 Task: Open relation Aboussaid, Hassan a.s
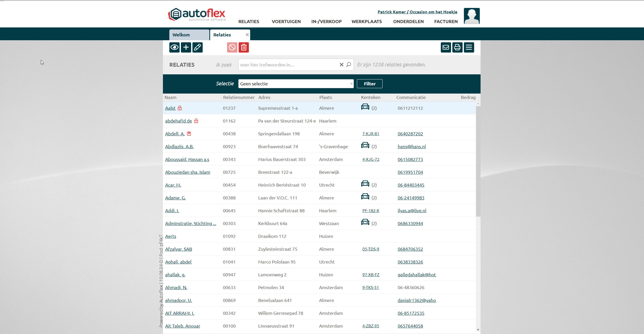[x=187, y=159]
